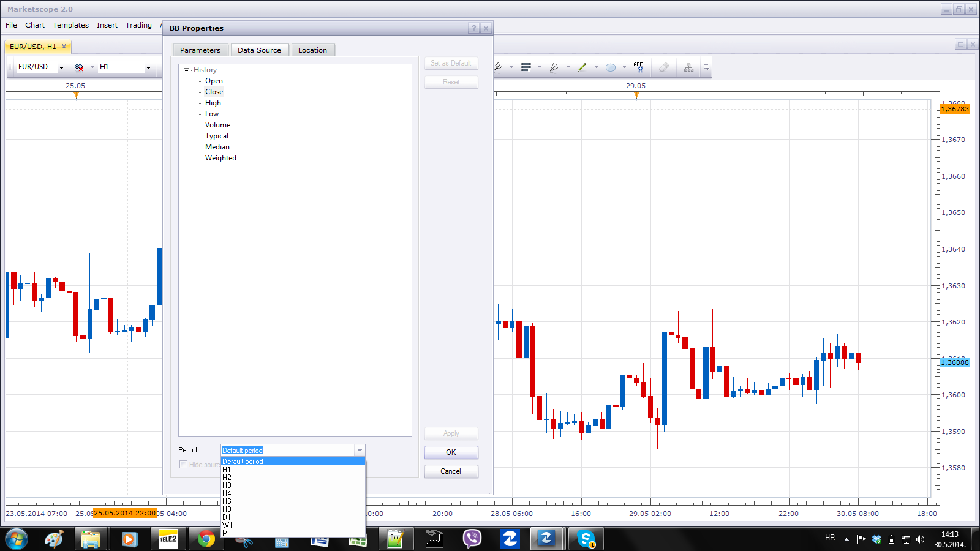Open the EUR/USD symbol dropdown
This screenshot has width=980, height=551.
[x=61, y=67]
